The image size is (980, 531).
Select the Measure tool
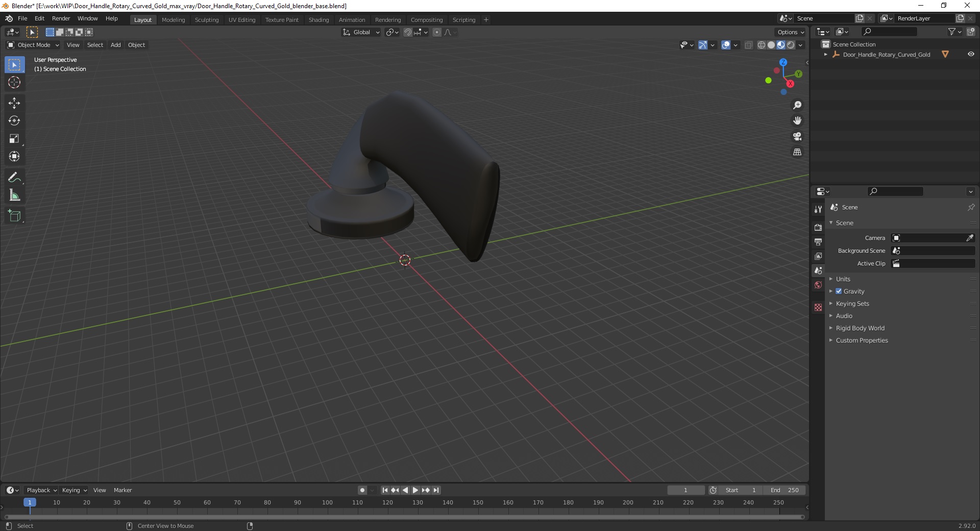pos(14,196)
